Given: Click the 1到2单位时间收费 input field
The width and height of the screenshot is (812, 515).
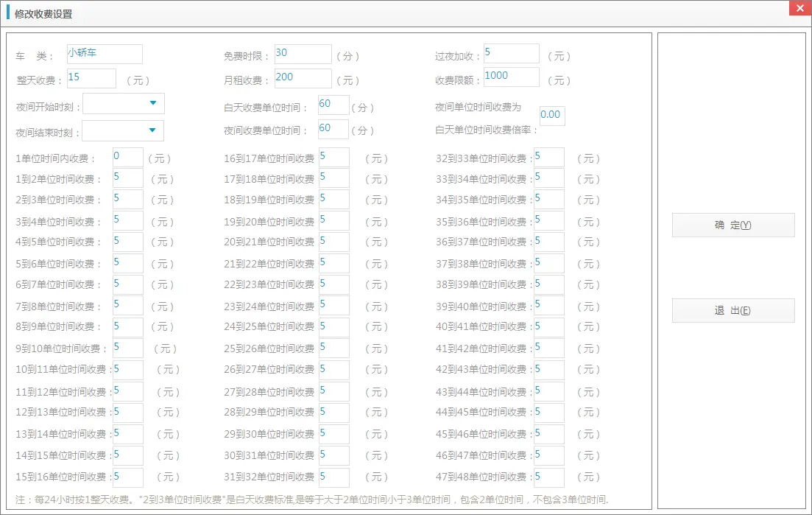Looking at the screenshot, I should [x=127, y=178].
